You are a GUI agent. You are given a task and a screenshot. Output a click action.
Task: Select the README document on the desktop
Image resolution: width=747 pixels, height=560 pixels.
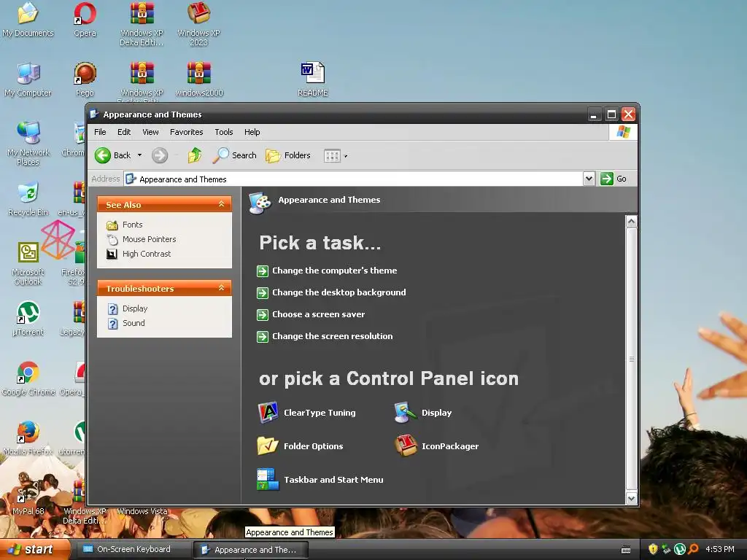(313, 79)
